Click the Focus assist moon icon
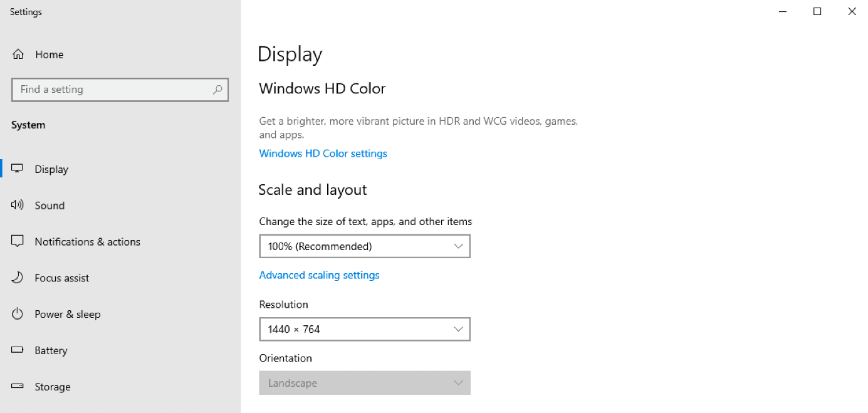 [18, 278]
